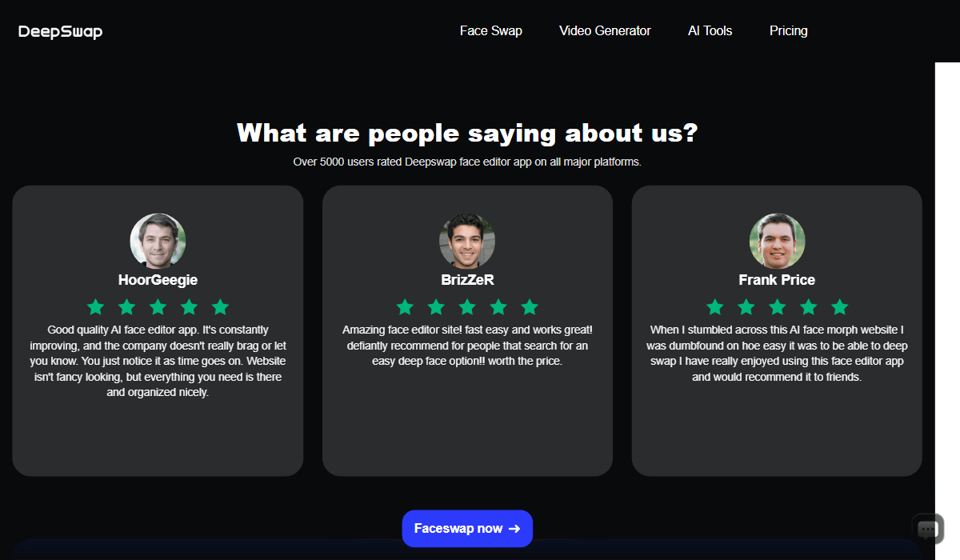Click first star in BrizZeR's rating

click(405, 306)
